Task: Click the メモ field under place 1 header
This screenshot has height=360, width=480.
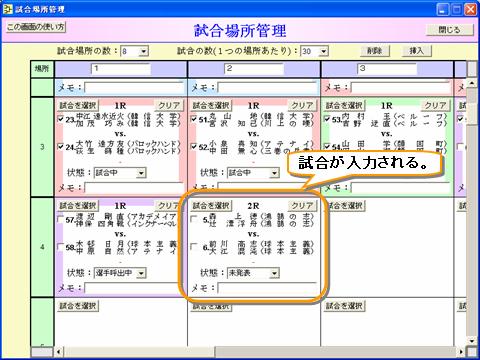Action: click(134, 88)
